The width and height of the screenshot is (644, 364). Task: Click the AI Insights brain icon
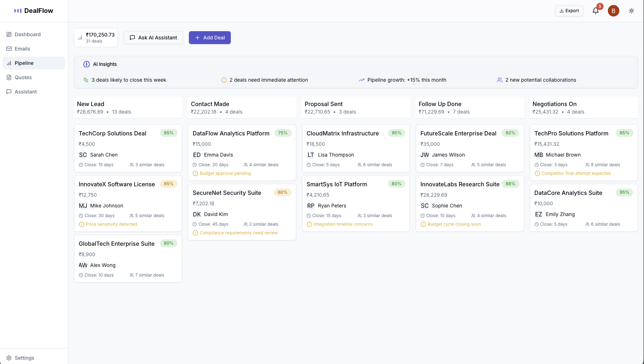pyautogui.click(x=87, y=64)
